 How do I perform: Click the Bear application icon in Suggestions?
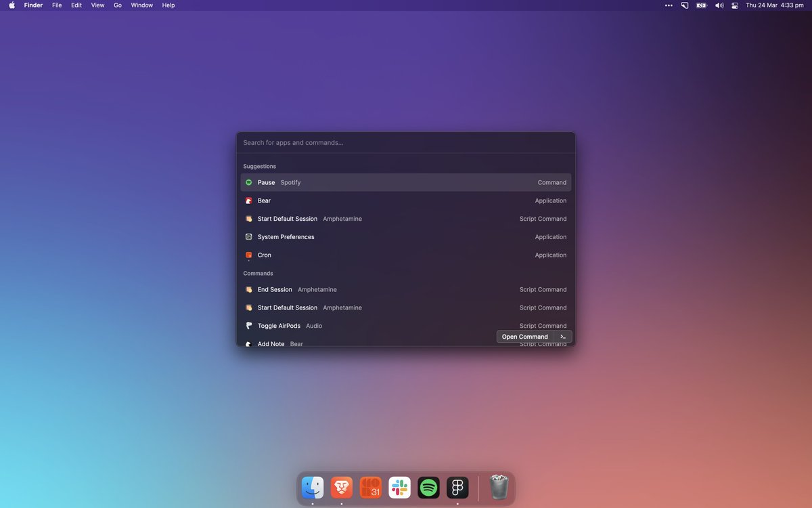point(248,200)
